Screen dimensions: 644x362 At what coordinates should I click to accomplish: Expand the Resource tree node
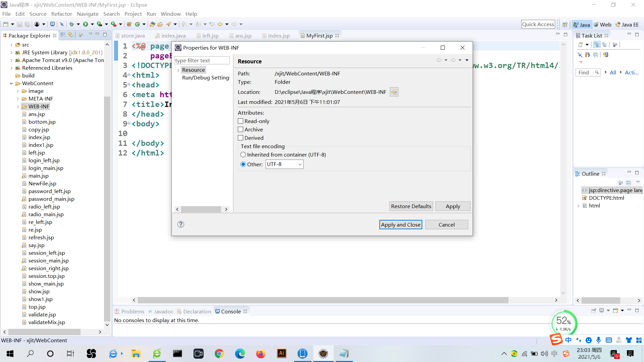pyautogui.click(x=178, y=70)
